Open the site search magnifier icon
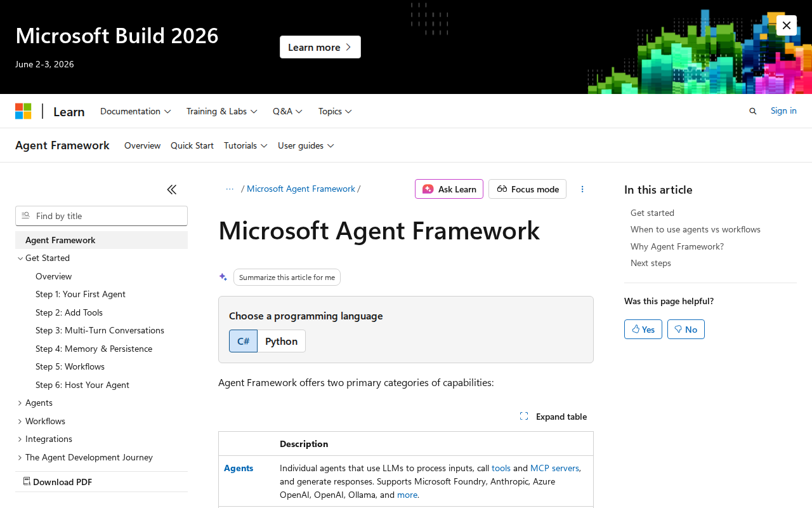Image resolution: width=812 pixels, height=508 pixels. point(753,111)
